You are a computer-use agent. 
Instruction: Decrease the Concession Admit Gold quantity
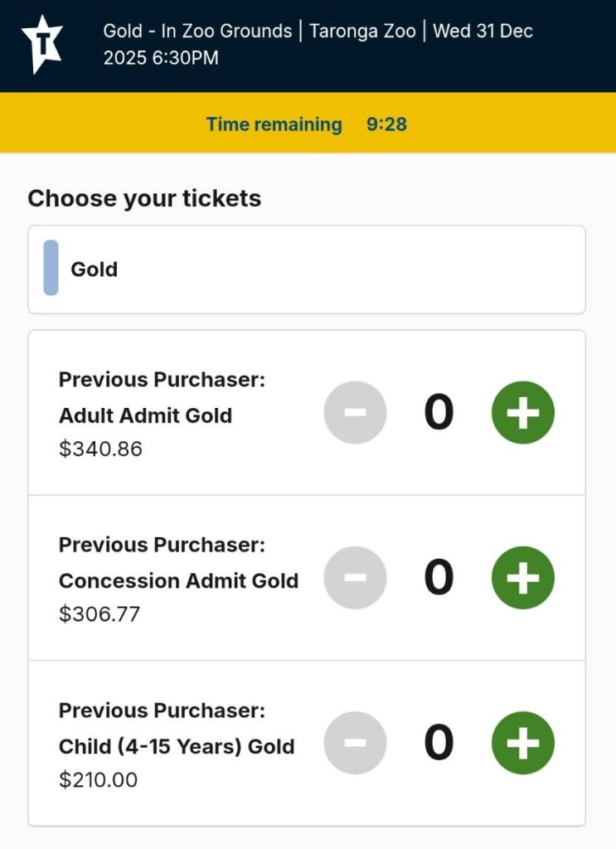[x=355, y=578]
